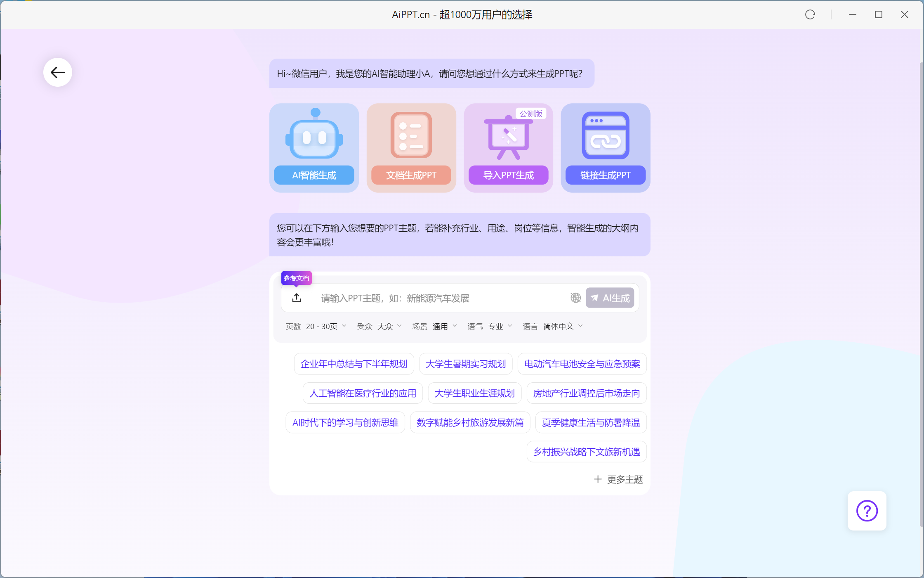This screenshot has width=924, height=578.
Task: Click the document list icon card
Action: coord(411,135)
